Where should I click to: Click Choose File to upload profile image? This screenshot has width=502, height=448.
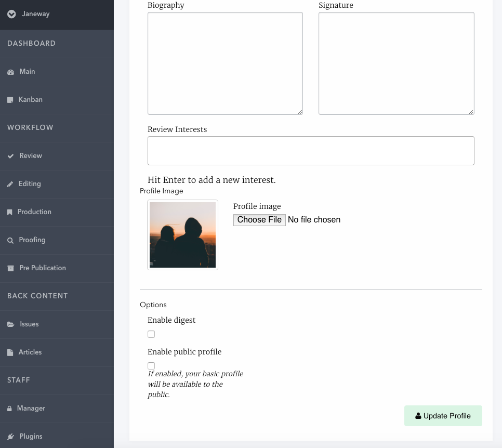point(259,220)
